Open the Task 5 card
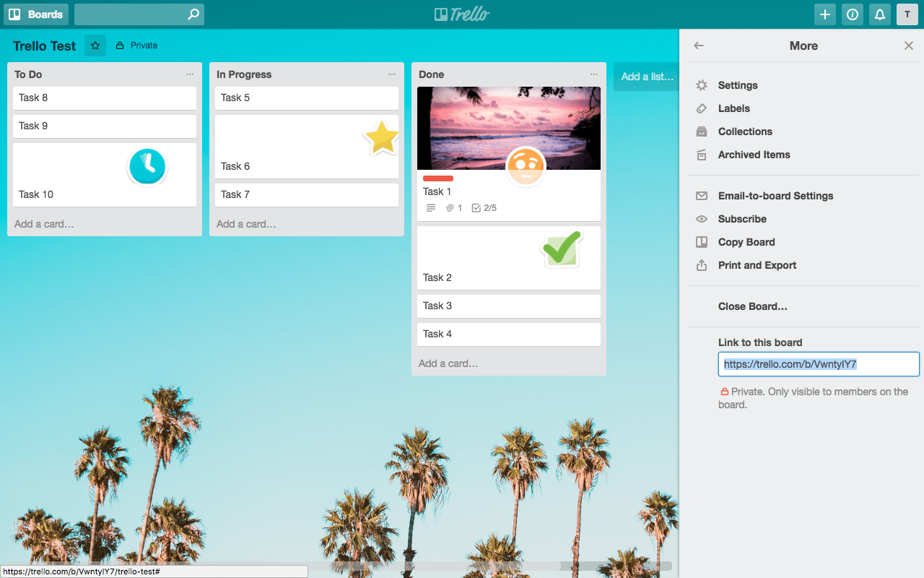This screenshot has width=924, height=578. (x=307, y=98)
